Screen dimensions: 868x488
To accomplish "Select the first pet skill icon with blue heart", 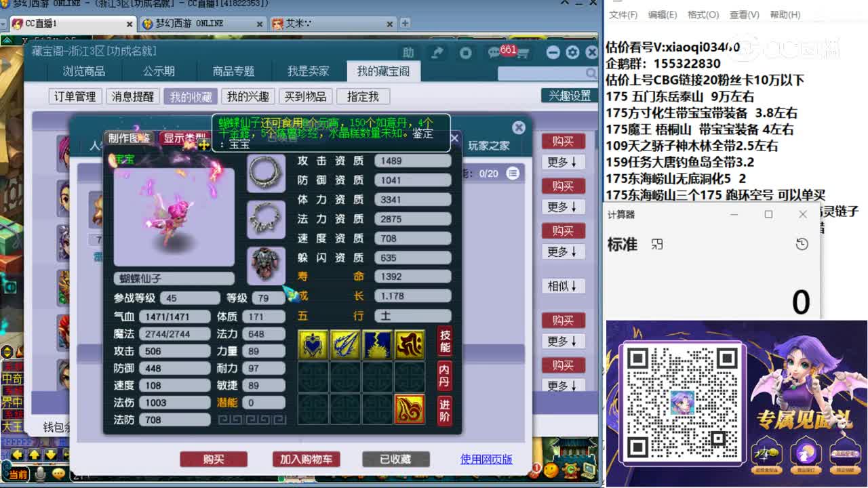I will 313,346.
